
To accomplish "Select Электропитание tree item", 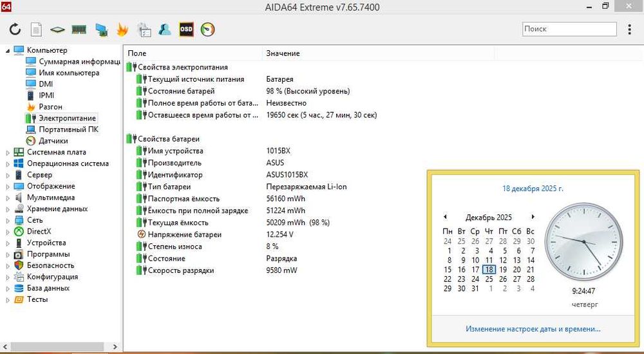I will click(67, 118).
